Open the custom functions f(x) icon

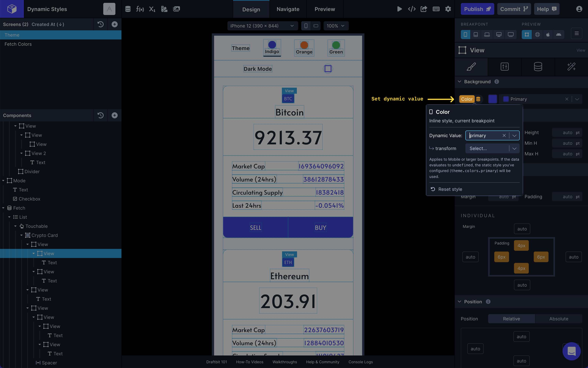click(x=140, y=9)
